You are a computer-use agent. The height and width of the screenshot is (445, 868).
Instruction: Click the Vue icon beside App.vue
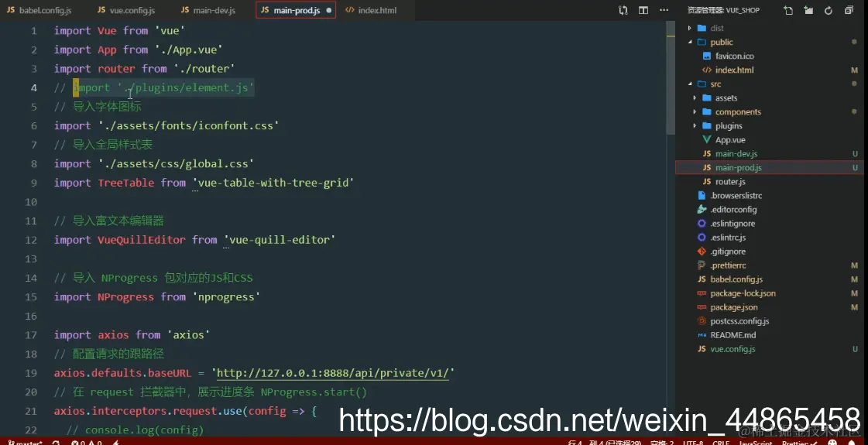point(706,139)
